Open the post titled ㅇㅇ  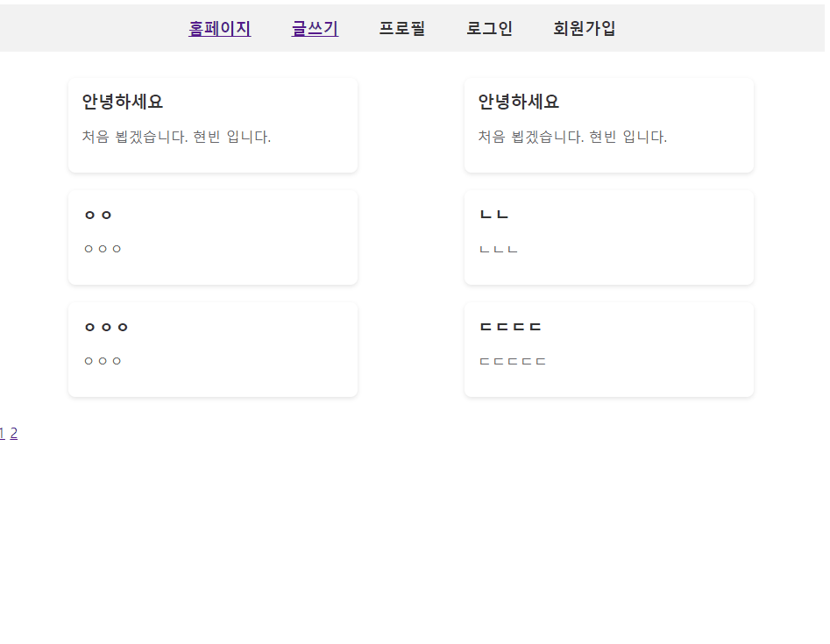98,215
